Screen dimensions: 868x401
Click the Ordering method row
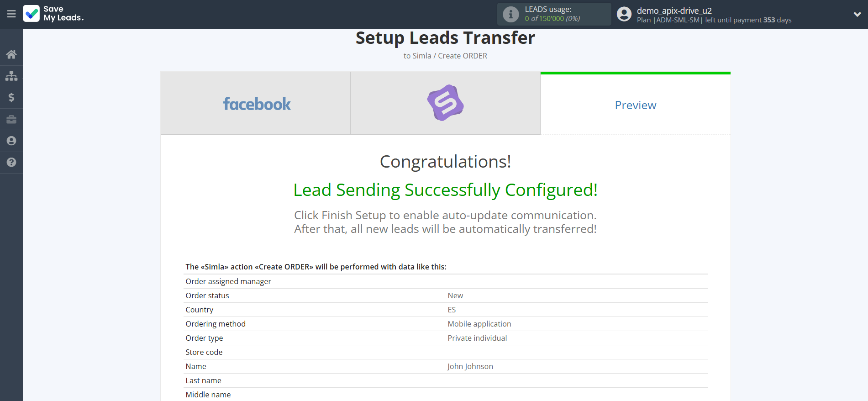click(445, 324)
